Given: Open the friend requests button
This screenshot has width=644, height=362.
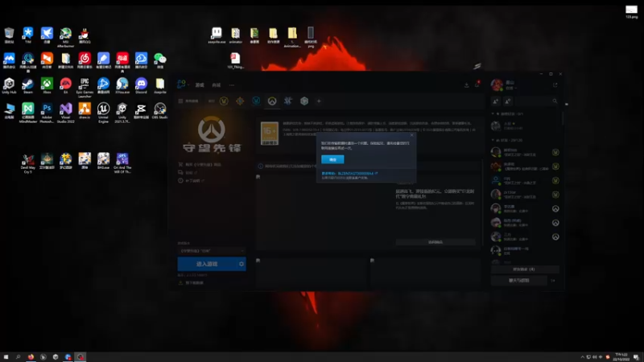Looking at the screenshot, I should tap(524, 269).
